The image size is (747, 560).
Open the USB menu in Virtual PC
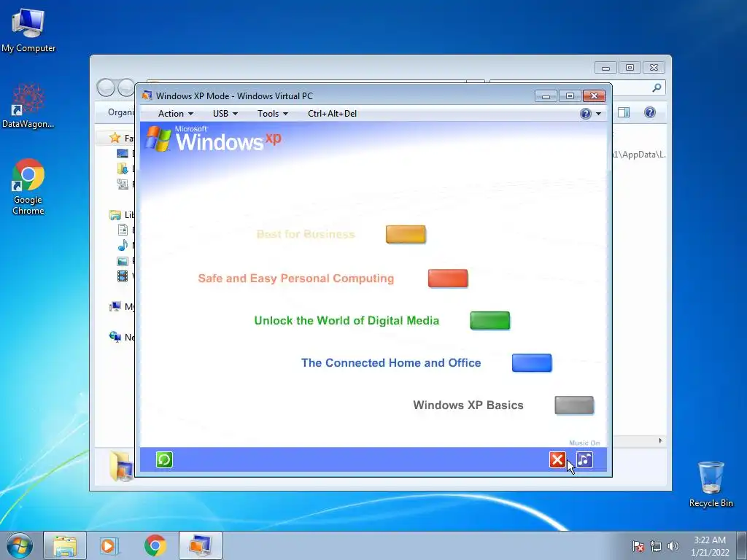click(225, 113)
